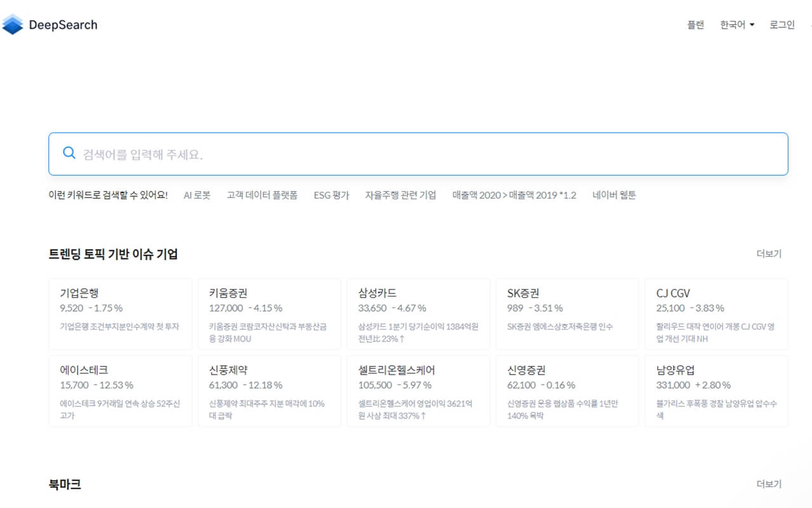Click the 신풍제약 최대주주 지분 매각 headline

(x=266, y=410)
